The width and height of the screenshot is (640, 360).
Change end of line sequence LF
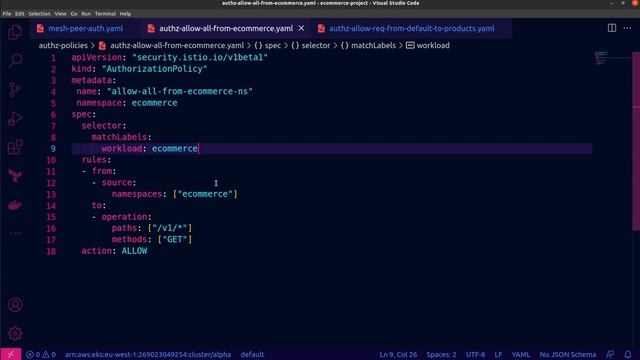click(x=498, y=354)
